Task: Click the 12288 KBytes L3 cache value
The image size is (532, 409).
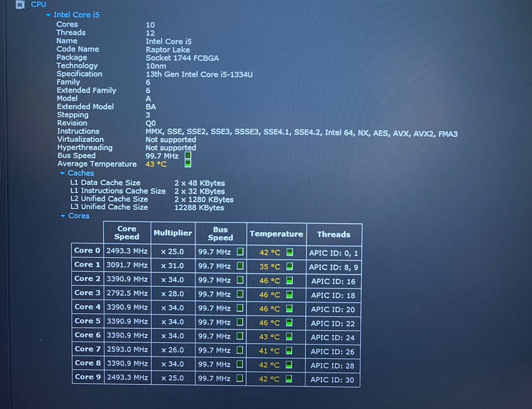Action: point(199,208)
